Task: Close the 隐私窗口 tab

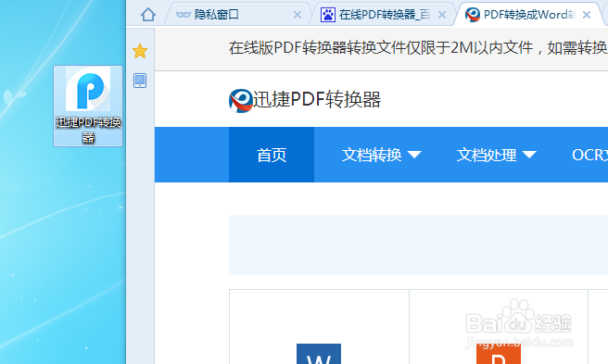Action: (298, 15)
